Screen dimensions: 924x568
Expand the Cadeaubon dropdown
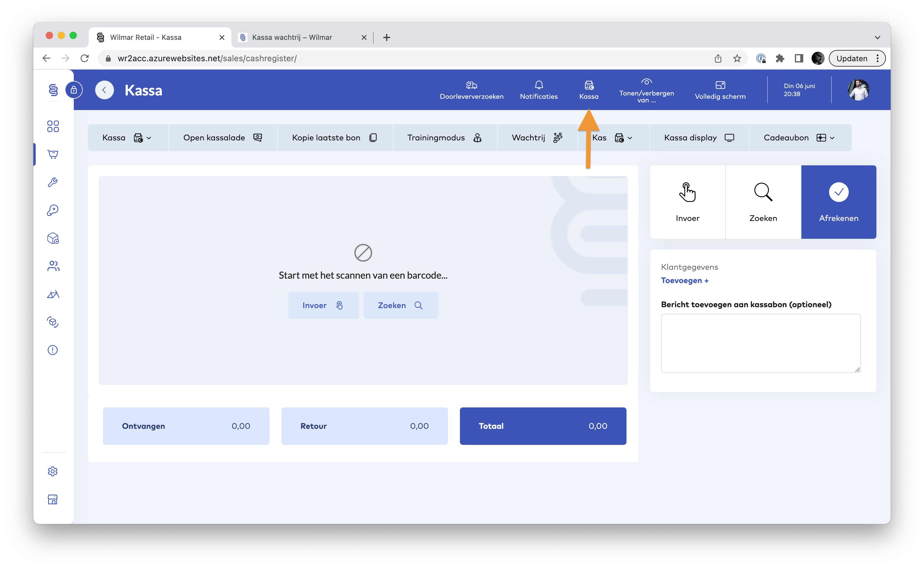coord(800,138)
